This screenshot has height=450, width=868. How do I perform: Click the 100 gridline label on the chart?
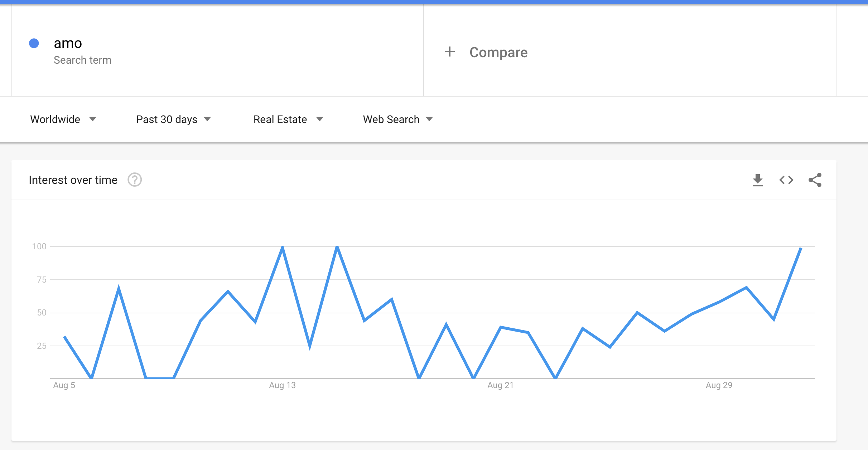40,246
